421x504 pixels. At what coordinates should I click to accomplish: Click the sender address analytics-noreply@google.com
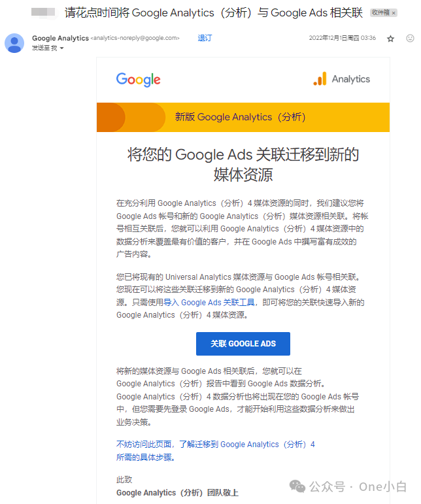coord(135,38)
